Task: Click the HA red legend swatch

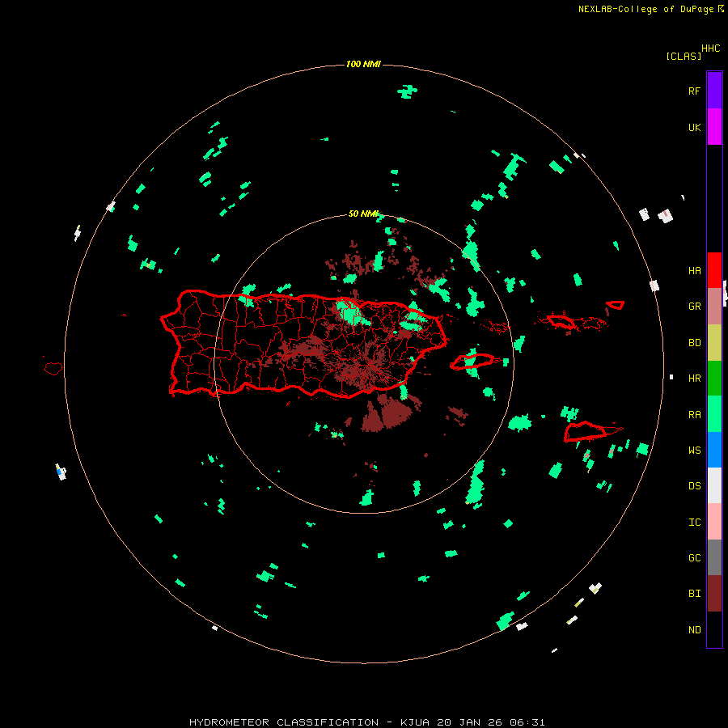Action: point(714,270)
